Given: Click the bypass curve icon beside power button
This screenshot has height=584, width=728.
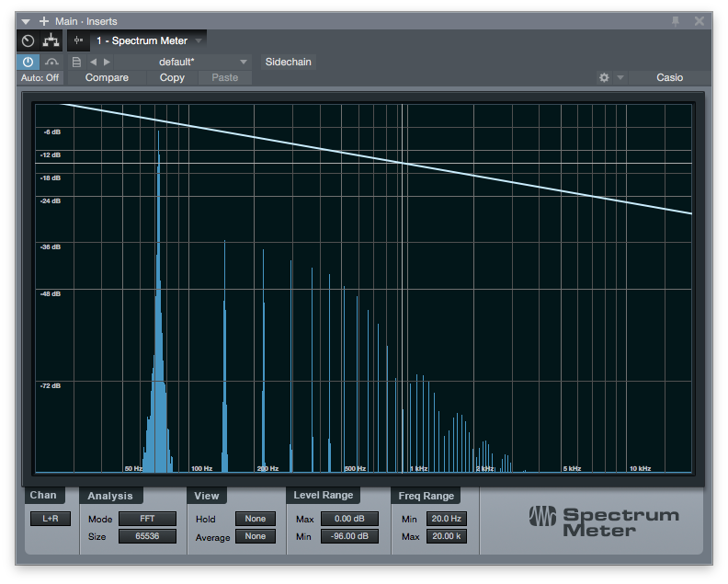Looking at the screenshot, I should pyautogui.click(x=51, y=62).
